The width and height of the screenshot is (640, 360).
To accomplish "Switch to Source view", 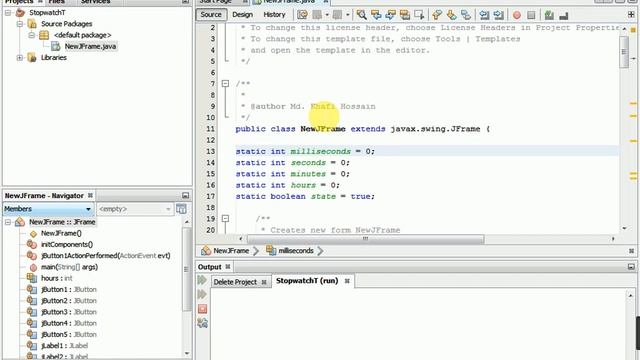I will pyautogui.click(x=211, y=15).
